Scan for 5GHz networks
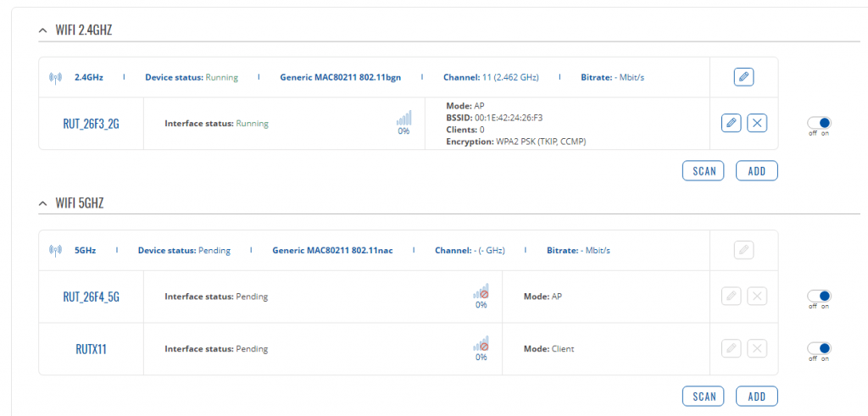 (x=704, y=397)
